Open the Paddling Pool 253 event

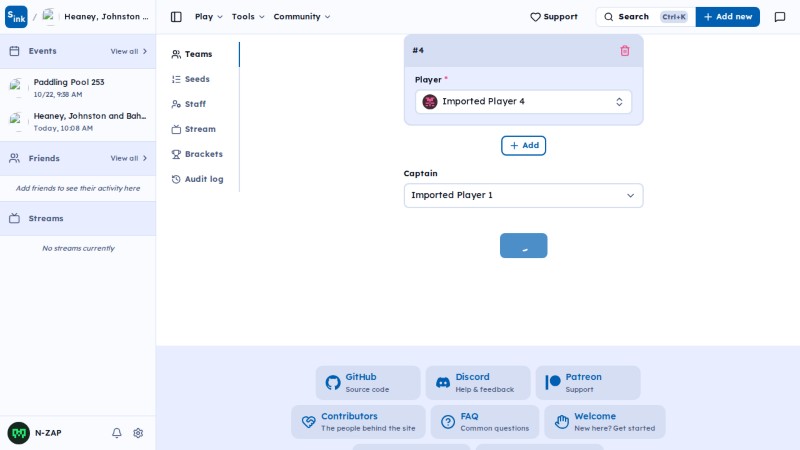point(78,87)
